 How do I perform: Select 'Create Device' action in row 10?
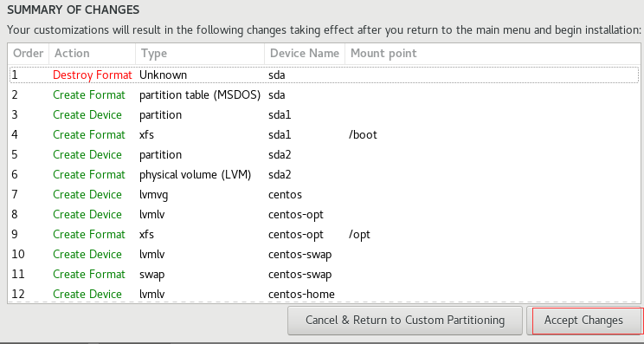(87, 255)
